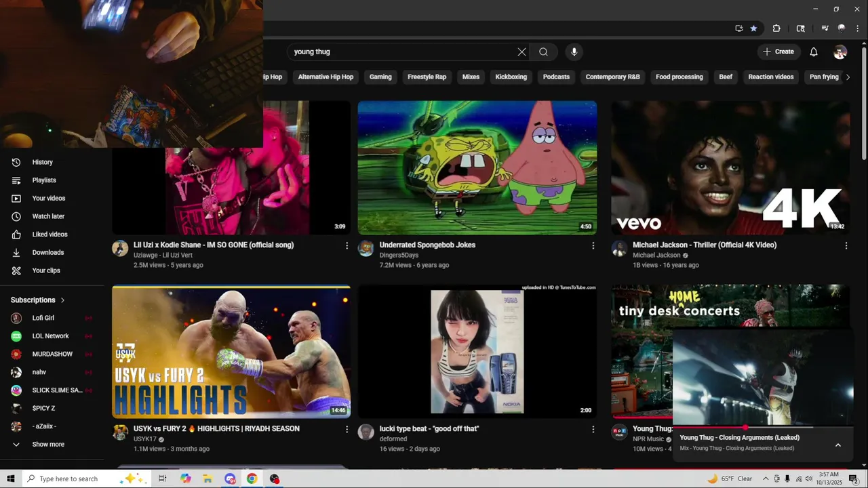Open File Explorer from the taskbar

pos(208,479)
